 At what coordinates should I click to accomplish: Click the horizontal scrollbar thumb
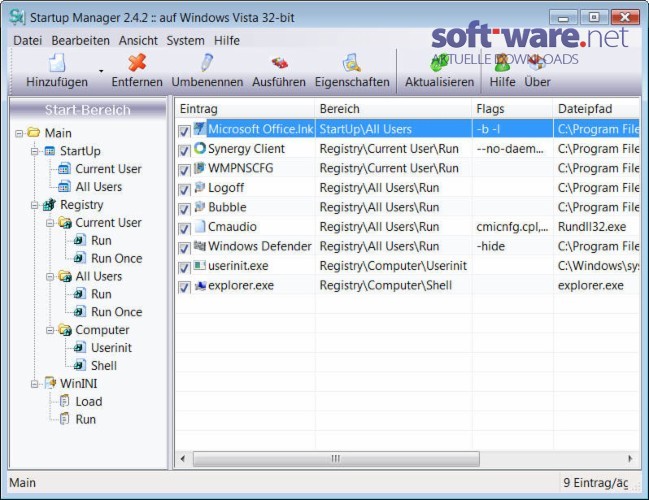tap(336, 459)
